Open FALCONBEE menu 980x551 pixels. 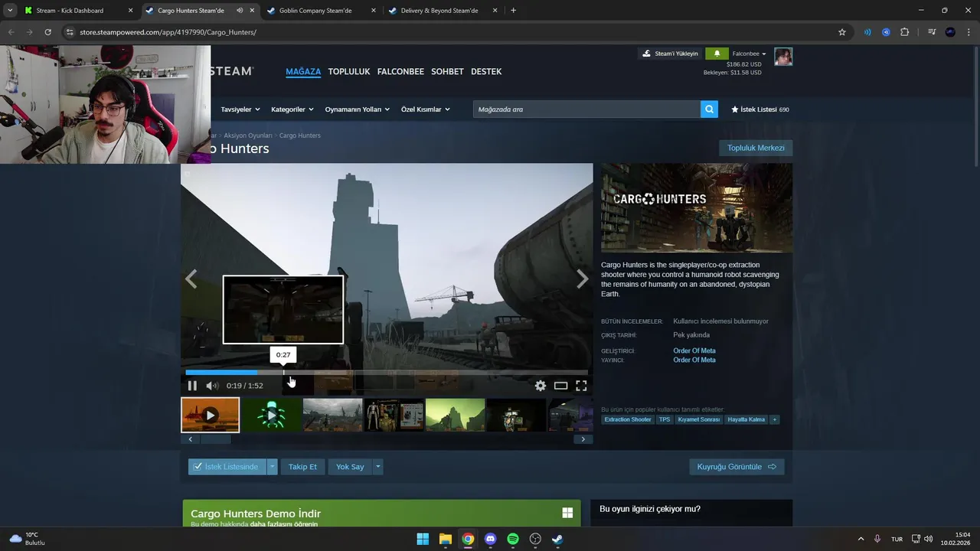[x=400, y=71]
